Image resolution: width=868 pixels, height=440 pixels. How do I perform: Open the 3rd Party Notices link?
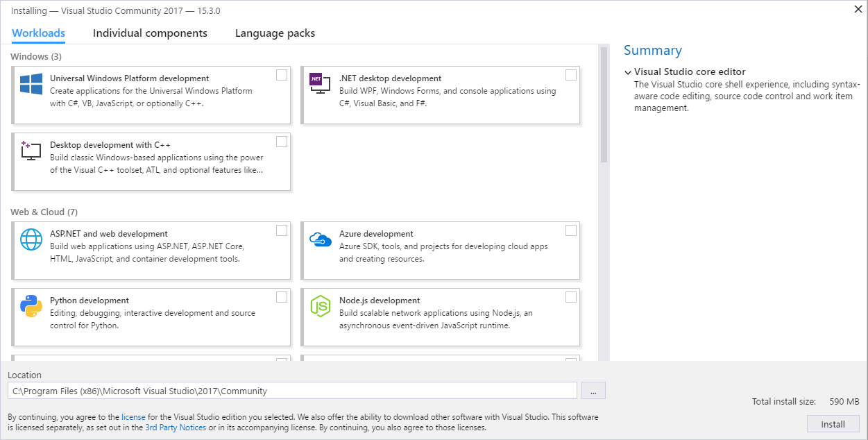pyautogui.click(x=176, y=428)
